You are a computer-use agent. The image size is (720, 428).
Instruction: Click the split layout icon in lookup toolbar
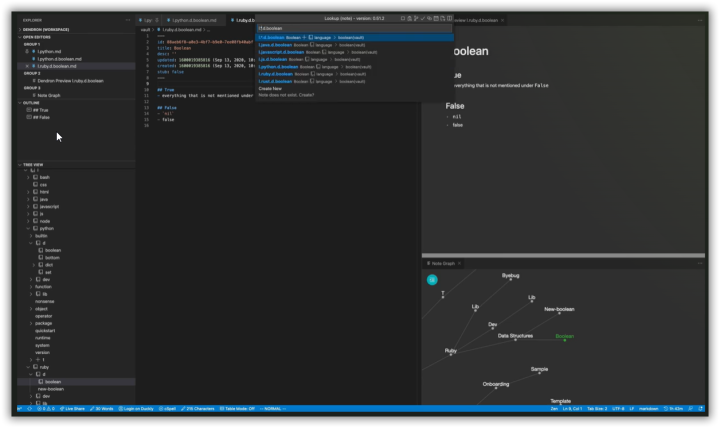point(450,18)
